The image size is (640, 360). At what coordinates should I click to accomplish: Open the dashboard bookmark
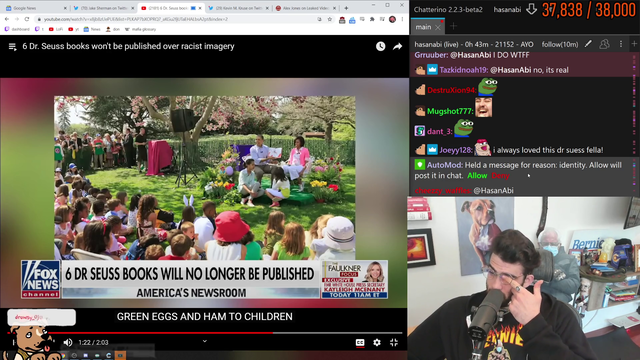(x=17, y=29)
